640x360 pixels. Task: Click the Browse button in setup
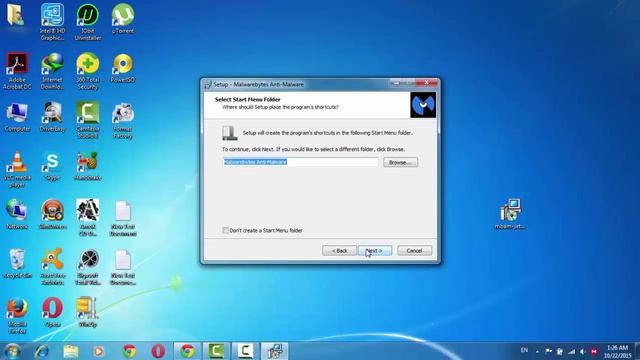pos(400,162)
